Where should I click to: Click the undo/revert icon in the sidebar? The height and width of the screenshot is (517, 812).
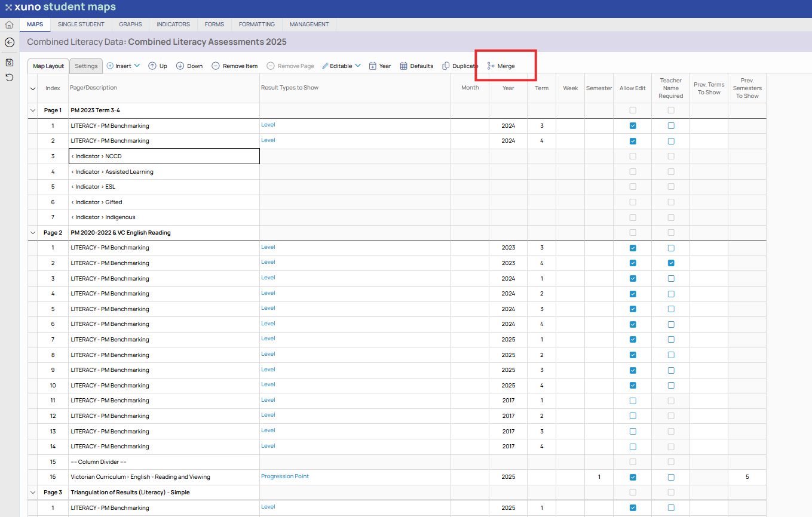pos(10,78)
